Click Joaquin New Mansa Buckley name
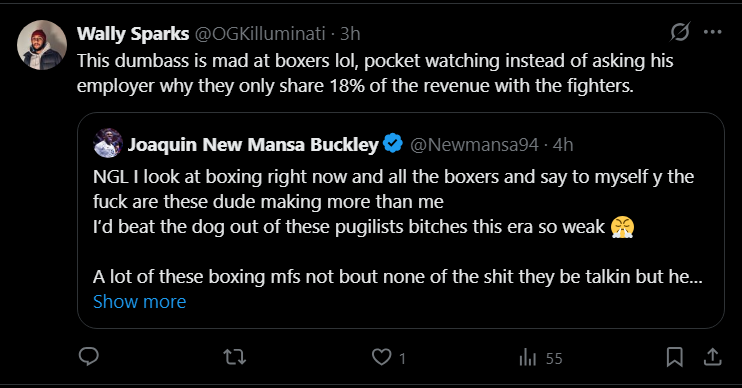Viewport: 742px width, 388px height. (253, 144)
